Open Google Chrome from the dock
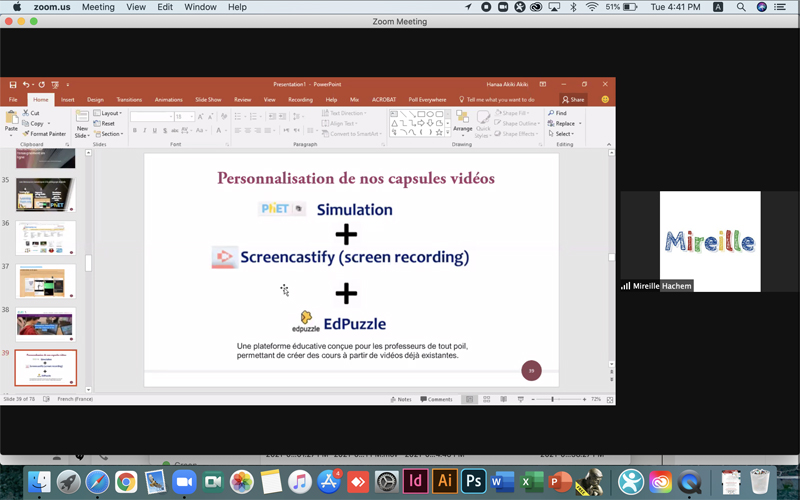Image resolution: width=800 pixels, height=500 pixels. [x=126, y=481]
